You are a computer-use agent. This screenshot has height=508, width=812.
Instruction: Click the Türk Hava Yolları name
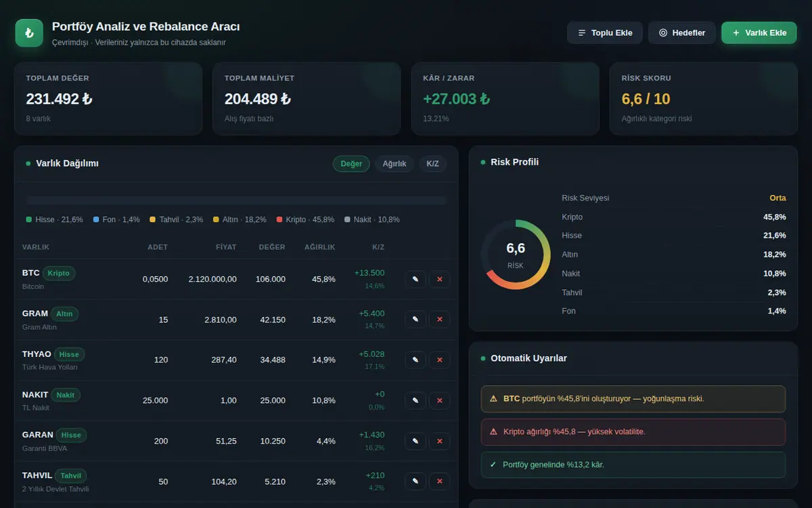(x=50, y=367)
